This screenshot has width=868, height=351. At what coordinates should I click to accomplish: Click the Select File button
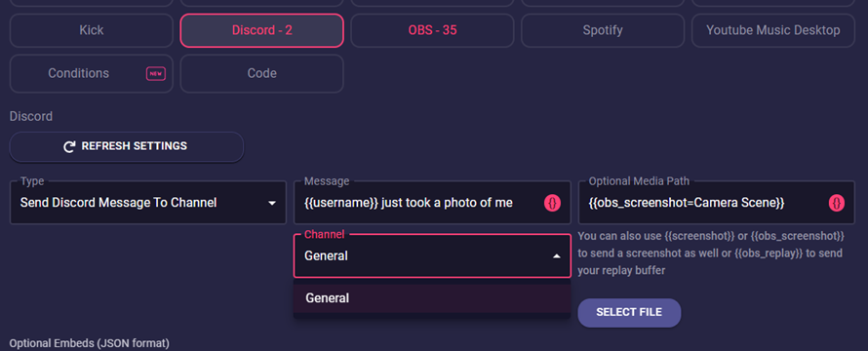click(629, 313)
